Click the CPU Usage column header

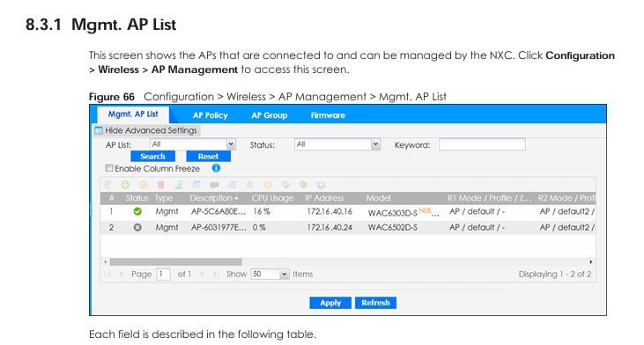tap(273, 198)
